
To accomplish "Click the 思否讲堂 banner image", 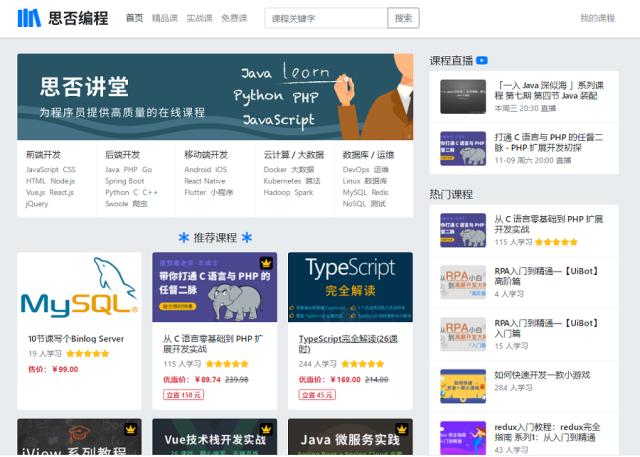I will point(215,97).
